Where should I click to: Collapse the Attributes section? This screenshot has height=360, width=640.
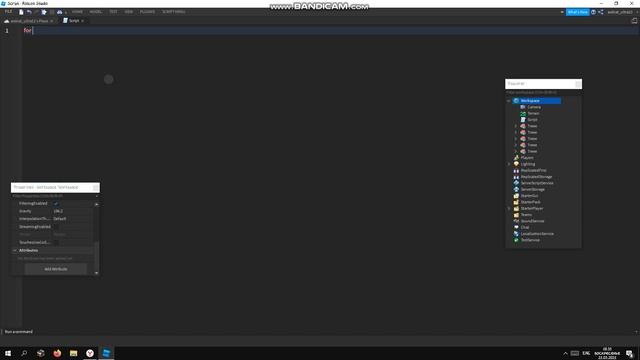coord(15,250)
